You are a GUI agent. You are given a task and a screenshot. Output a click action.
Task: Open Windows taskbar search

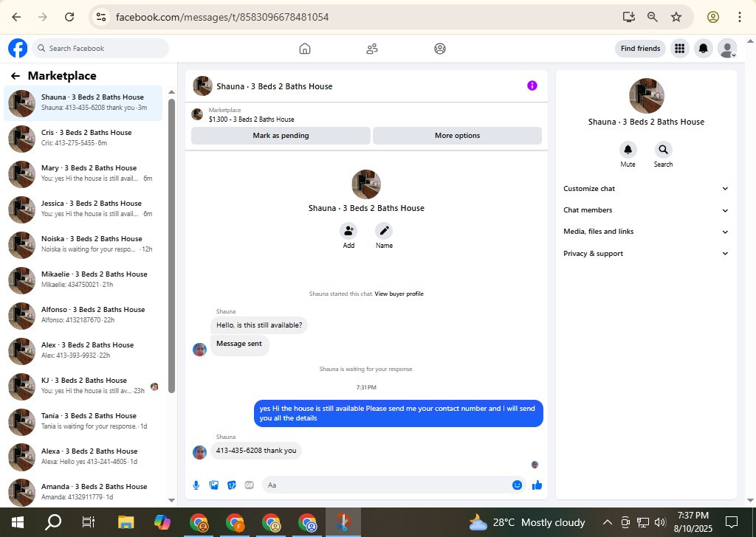pos(53,522)
